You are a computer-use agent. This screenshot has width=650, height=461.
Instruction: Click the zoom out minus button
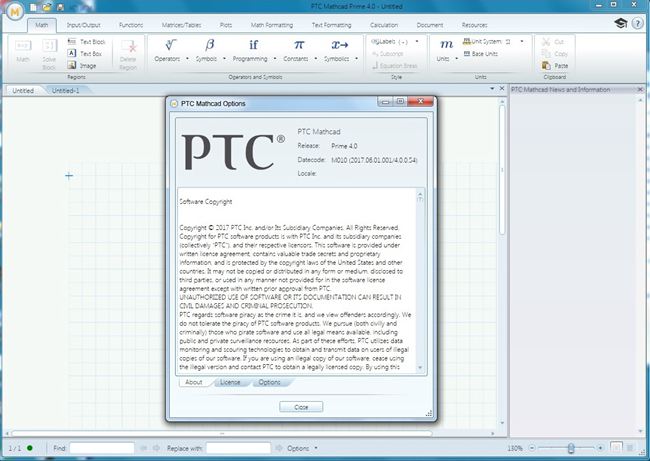(x=532, y=448)
